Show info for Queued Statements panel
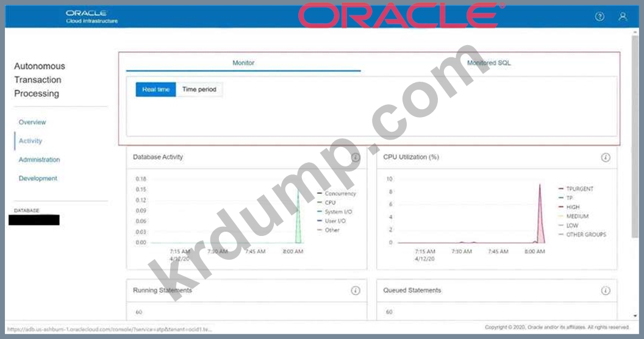 [606, 291]
